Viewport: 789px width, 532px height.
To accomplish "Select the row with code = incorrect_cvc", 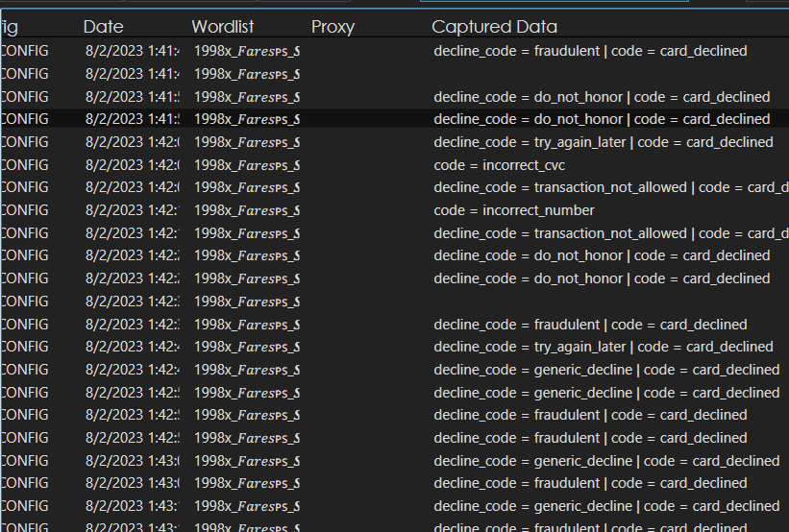I will pyautogui.click(x=499, y=165).
